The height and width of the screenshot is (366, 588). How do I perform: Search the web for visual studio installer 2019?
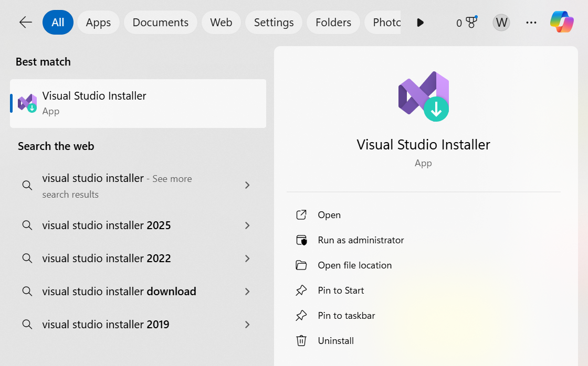click(x=138, y=324)
